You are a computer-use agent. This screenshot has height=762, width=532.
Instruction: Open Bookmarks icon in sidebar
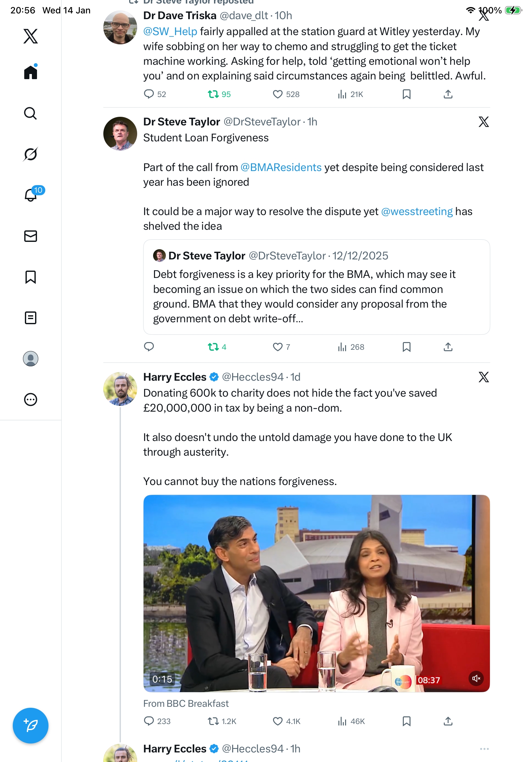pos(31,277)
